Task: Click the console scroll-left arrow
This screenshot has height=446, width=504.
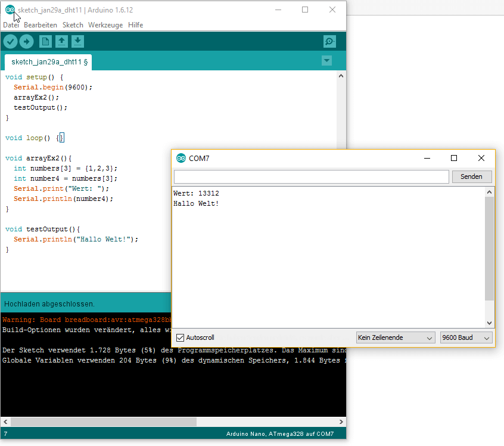Action: [5, 422]
